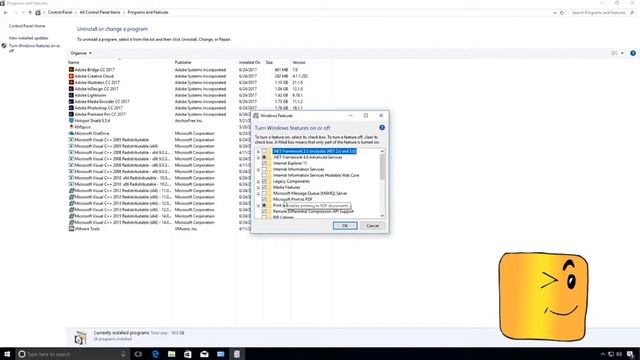Click the features list scroll down arrow
Screen dimensions: 640x360
382,216
